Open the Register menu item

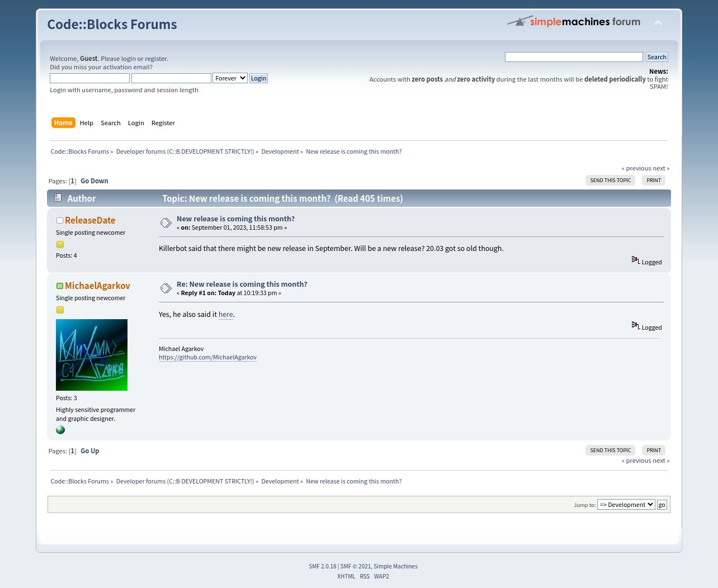click(163, 123)
